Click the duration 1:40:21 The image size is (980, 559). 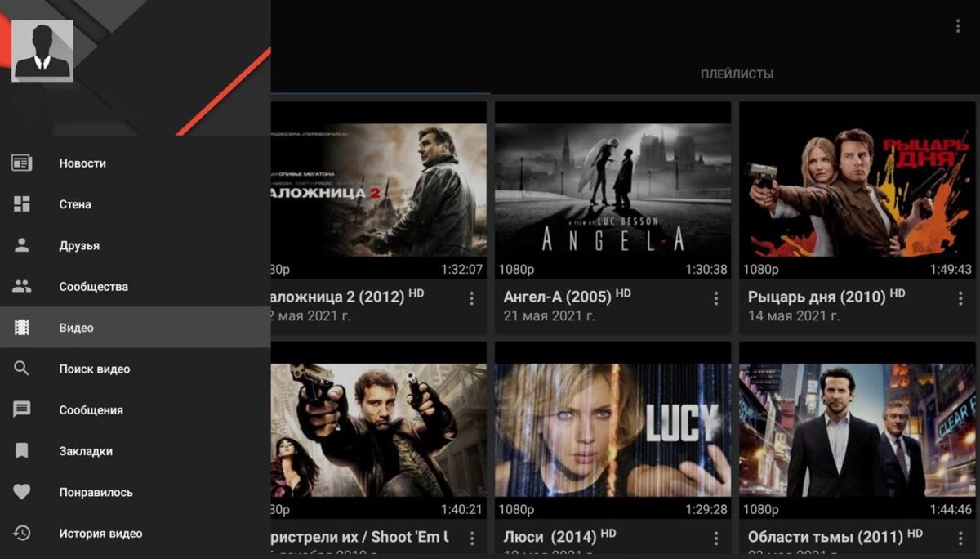pos(462,509)
